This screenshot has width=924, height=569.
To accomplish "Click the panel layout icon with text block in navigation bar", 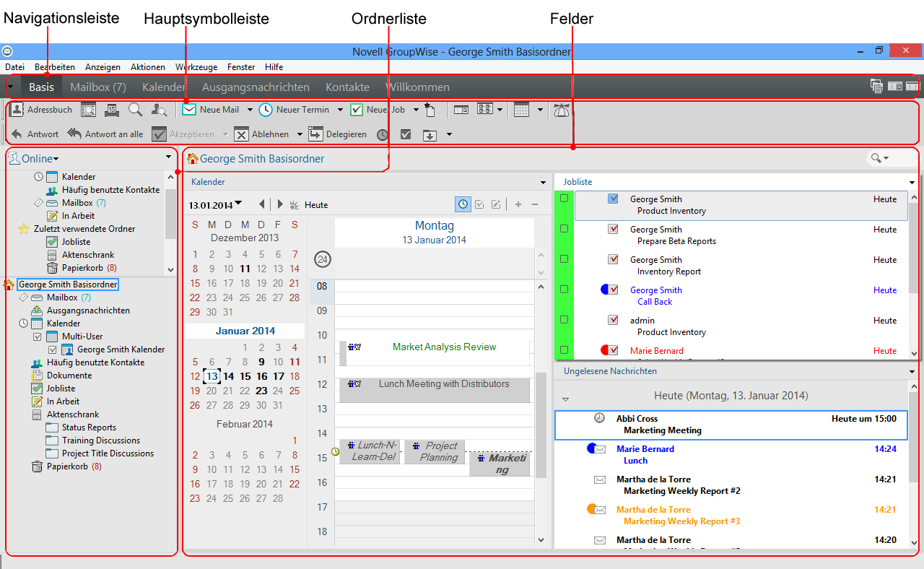I will [895, 87].
